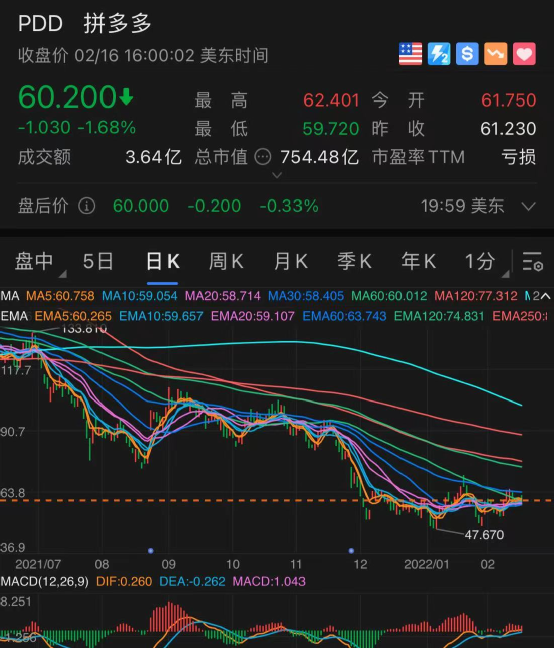Tap the EMA60:63.743 indicator value

(345, 316)
